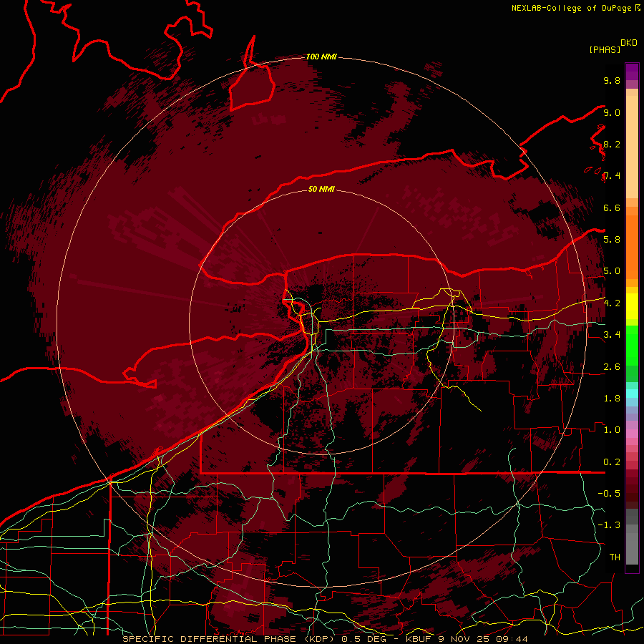Pick the gray segment of the color bar

coord(632,537)
